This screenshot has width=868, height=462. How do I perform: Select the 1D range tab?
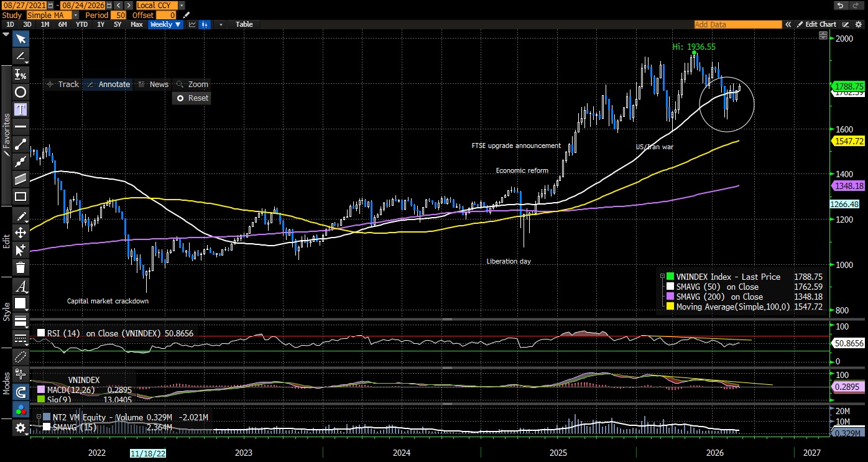[x=10, y=24]
